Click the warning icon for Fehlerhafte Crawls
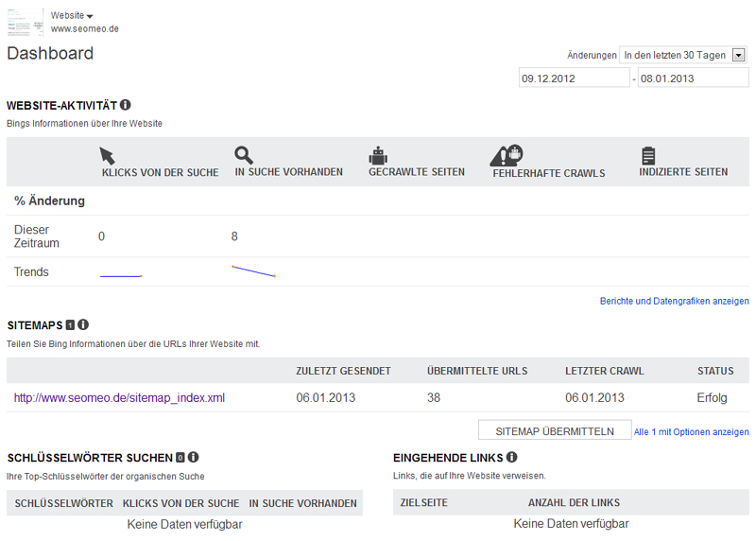This screenshot has width=756, height=541. (507, 155)
